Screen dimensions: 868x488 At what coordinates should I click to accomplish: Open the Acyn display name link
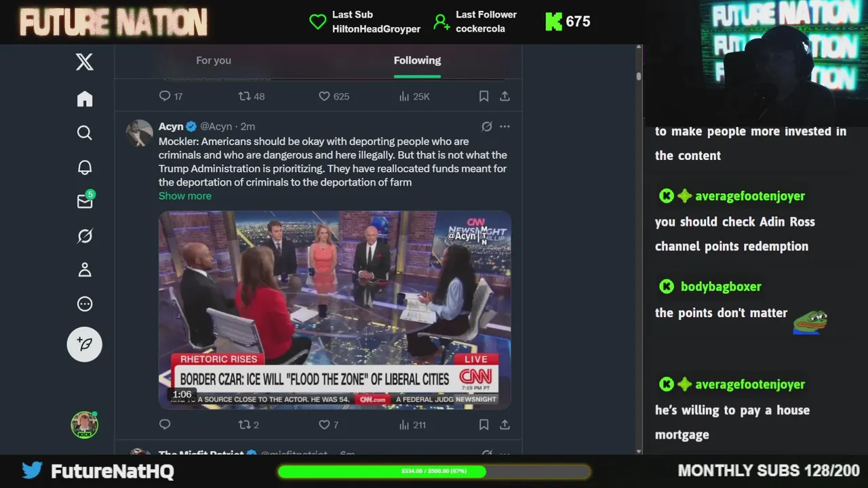click(x=171, y=126)
